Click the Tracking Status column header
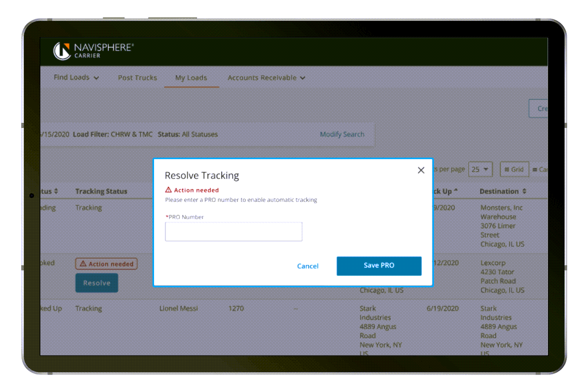This screenshot has height=392, width=588. 101,191
